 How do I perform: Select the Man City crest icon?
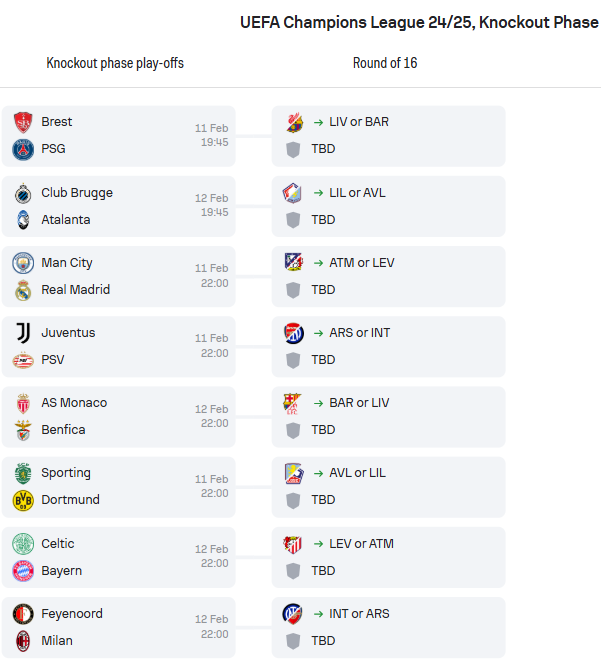click(x=23, y=263)
